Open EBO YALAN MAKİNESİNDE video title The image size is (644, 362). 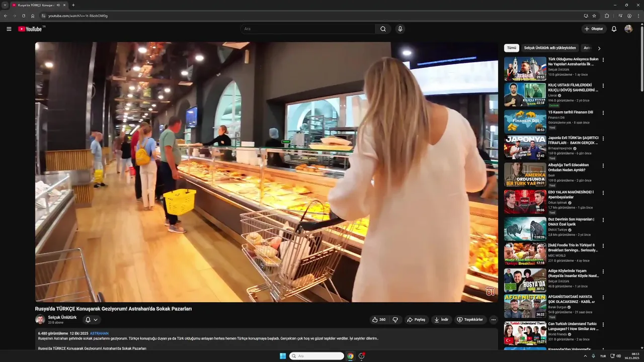(571, 195)
